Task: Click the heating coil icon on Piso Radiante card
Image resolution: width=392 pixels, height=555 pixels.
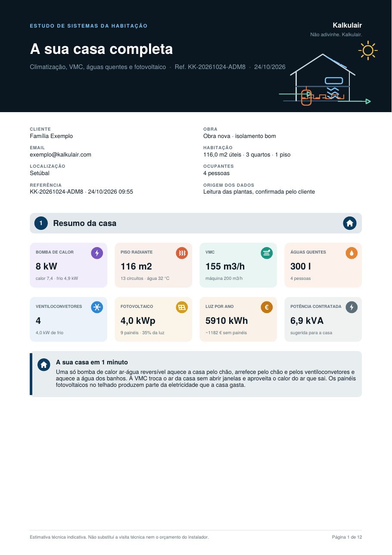Action: 182,253
